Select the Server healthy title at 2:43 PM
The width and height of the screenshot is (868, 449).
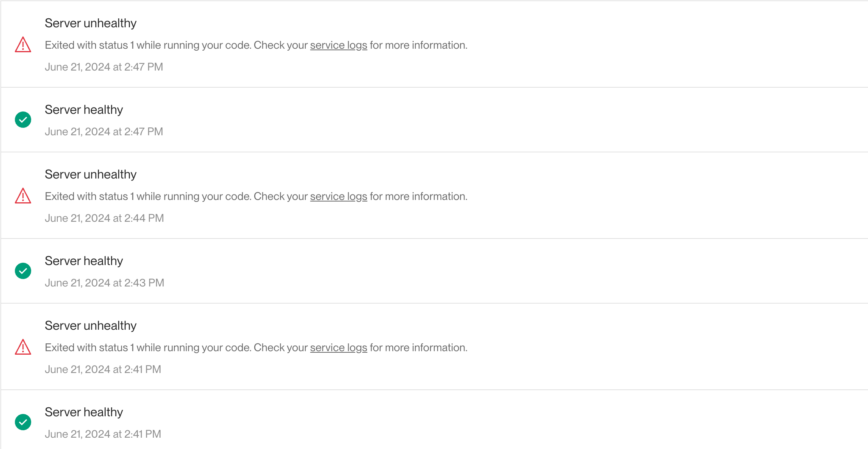(84, 261)
